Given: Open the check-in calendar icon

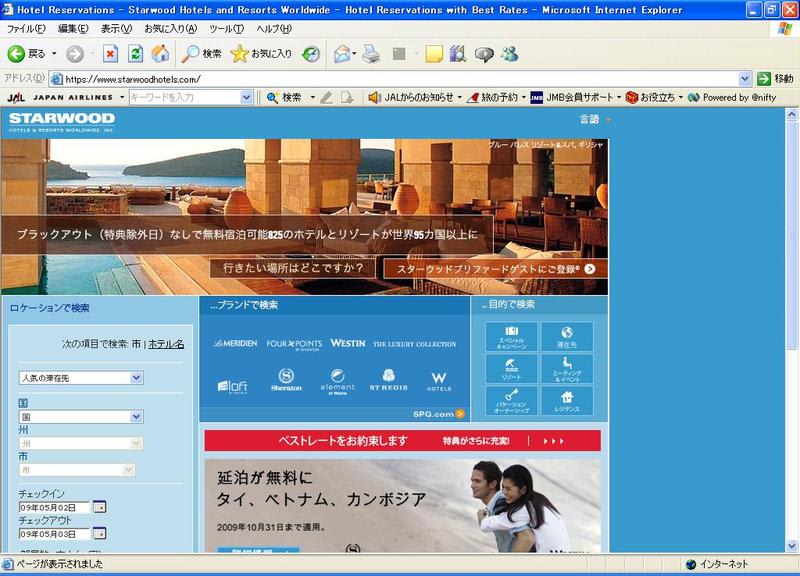Looking at the screenshot, I should pyautogui.click(x=99, y=507).
